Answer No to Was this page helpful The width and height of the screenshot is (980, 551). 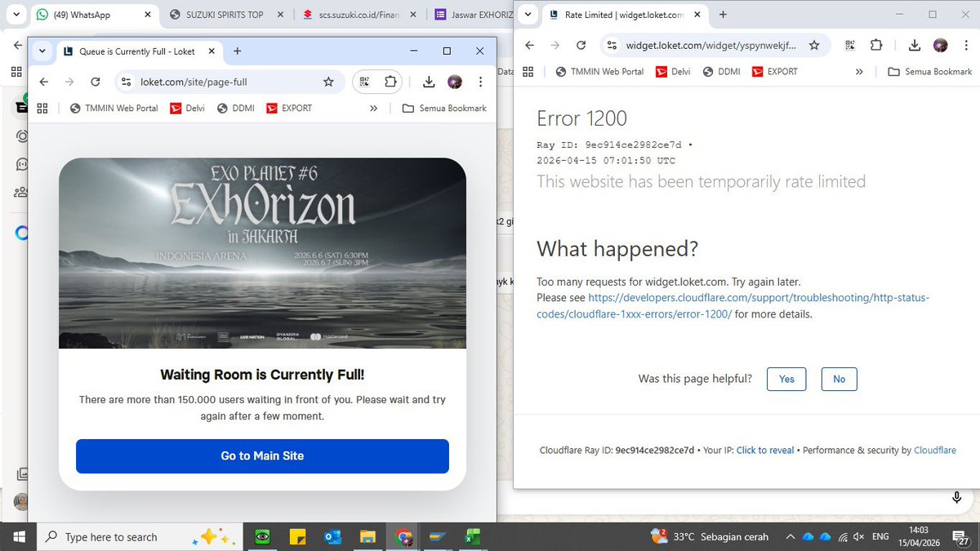839,379
